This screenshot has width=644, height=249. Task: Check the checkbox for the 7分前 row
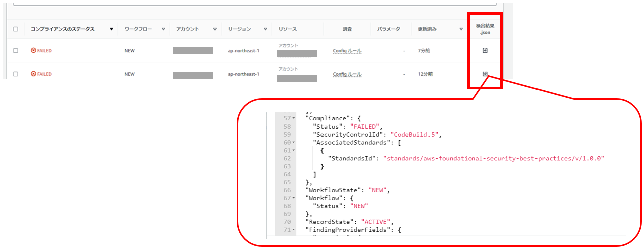click(16, 51)
